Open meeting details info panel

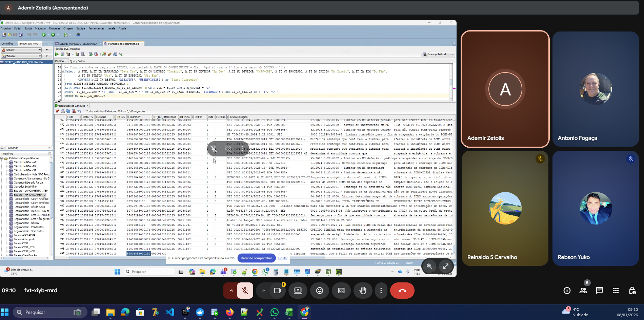pos(567,291)
